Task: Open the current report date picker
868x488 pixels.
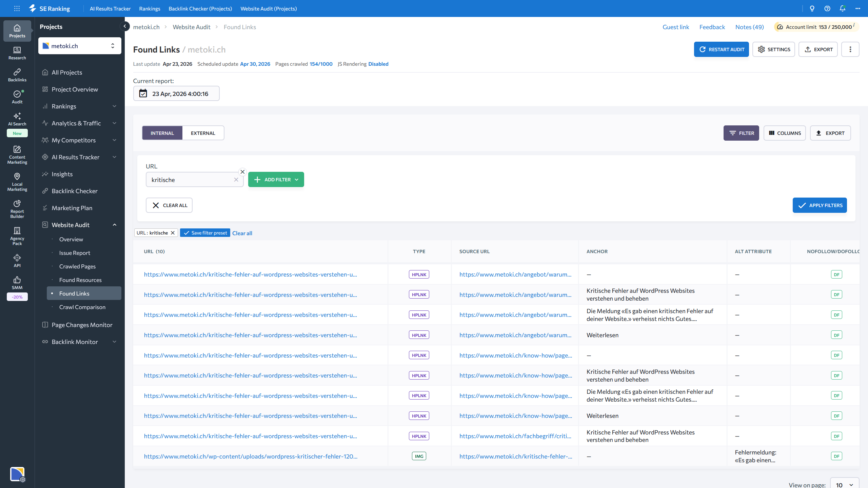Action: click(176, 94)
